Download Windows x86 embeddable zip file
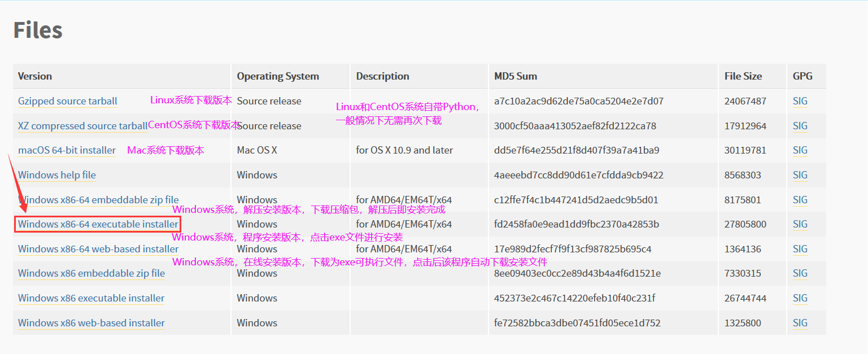The height and width of the screenshot is (354, 868). click(91, 273)
